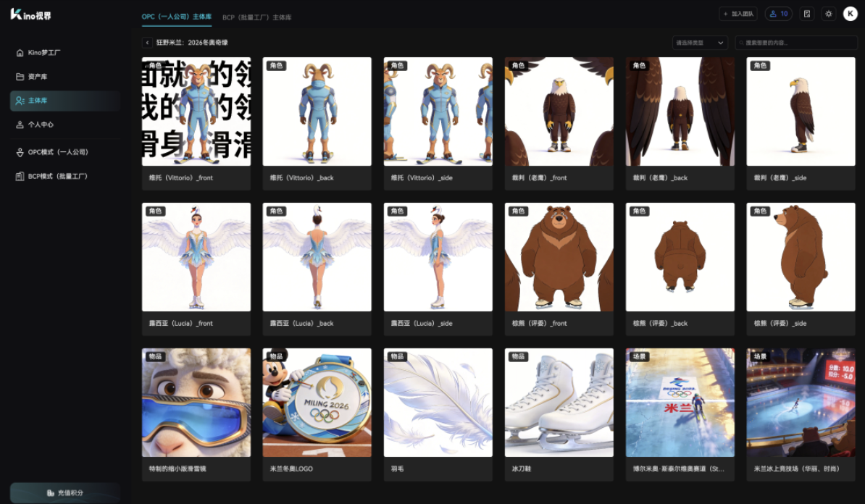The image size is (865, 504).
Task: Open BCP模式（批量工厂） in sidebar
Action: click(x=57, y=176)
